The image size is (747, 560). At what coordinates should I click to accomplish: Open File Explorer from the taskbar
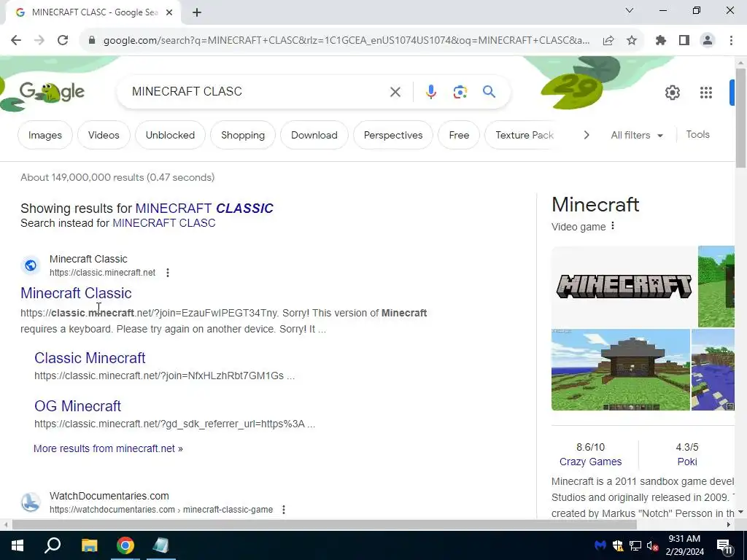click(x=89, y=545)
